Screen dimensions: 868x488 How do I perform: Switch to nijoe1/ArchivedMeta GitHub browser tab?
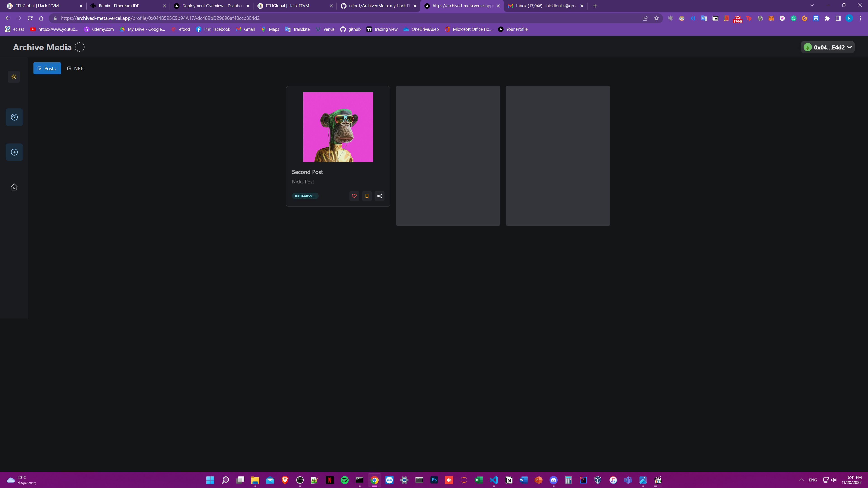pyautogui.click(x=378, y=6)
